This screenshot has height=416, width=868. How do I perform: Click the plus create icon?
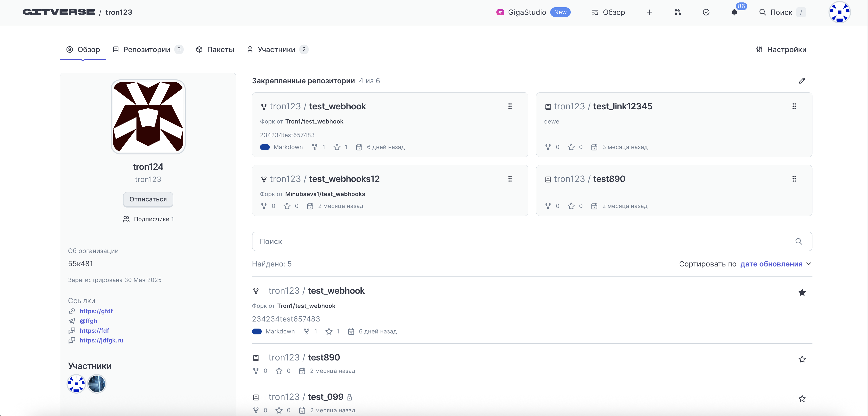pos(649,12)
